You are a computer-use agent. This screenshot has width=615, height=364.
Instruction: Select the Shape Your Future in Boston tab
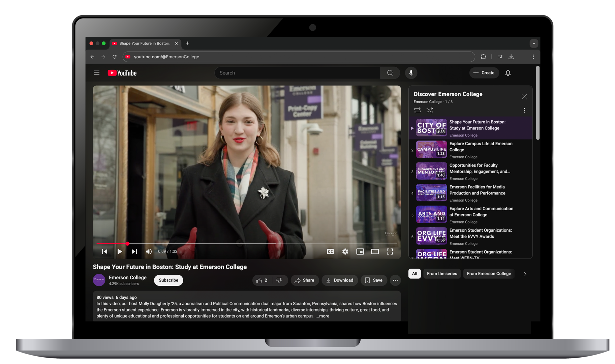pyautogui.click(x=145, y=43)
